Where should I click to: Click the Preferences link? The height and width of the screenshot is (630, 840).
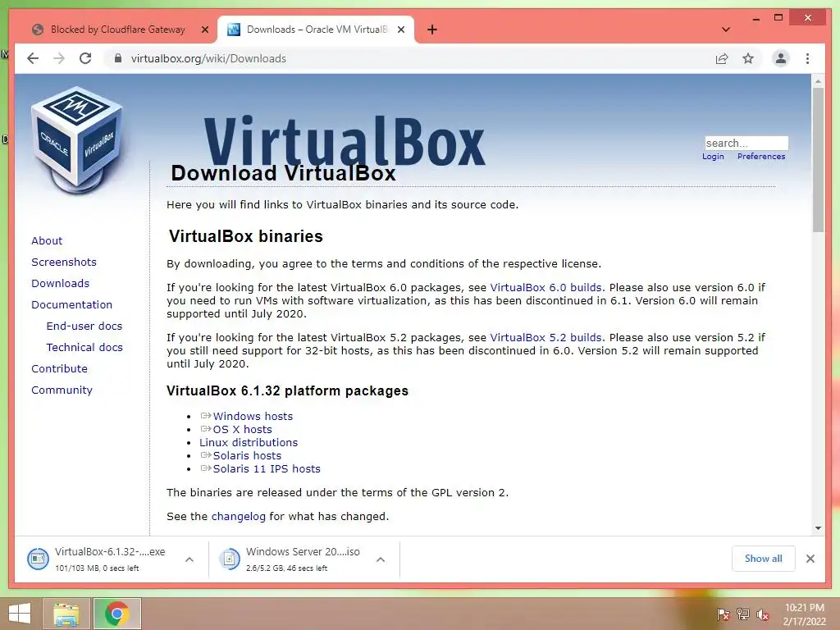[x=761, y=157]
